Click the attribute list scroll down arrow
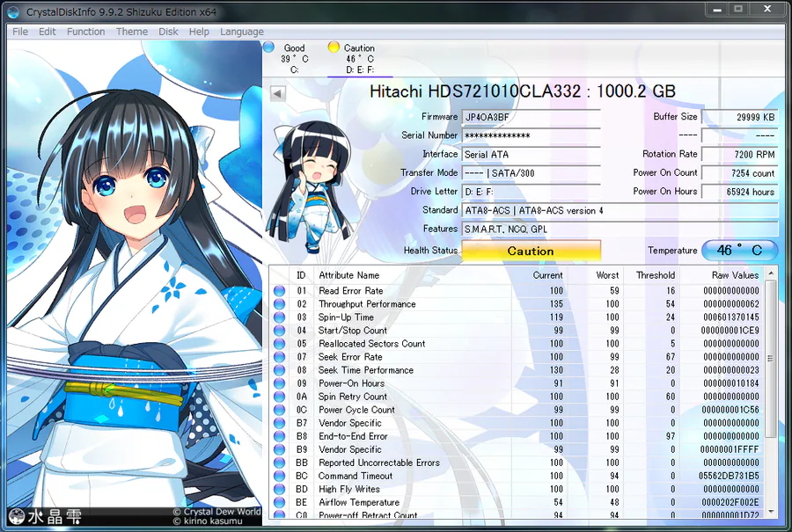Screen dimensions: 792x532 pyautogui.click(x=771, y=512)
